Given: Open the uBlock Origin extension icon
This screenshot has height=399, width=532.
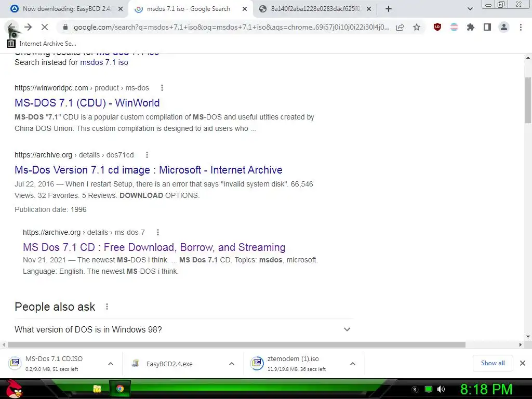Looking at the screenshot, I should click(x=437, y=27).
